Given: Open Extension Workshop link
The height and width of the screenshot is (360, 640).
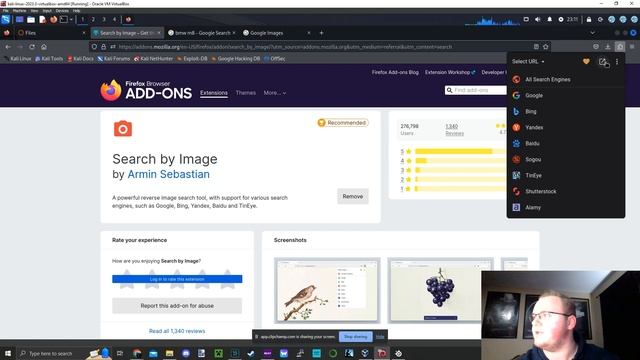Looking at the screenshot, I should pos(450,72).
